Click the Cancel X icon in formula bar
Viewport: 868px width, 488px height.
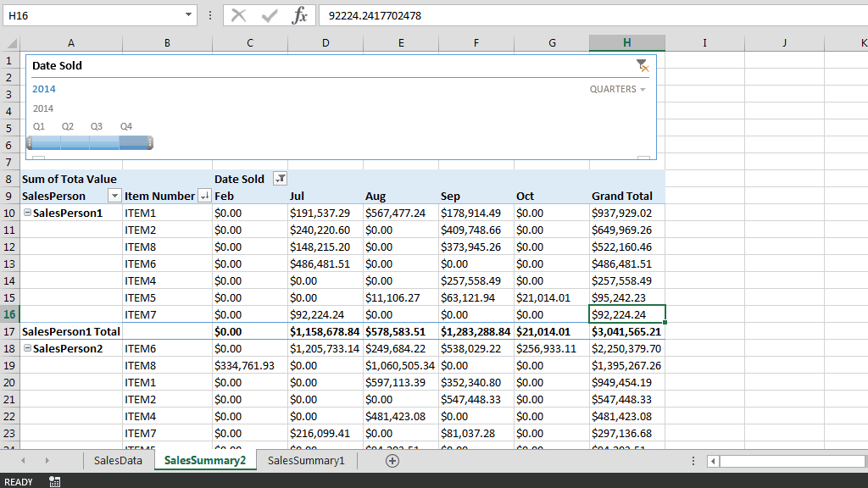click(x=239, y=15)
